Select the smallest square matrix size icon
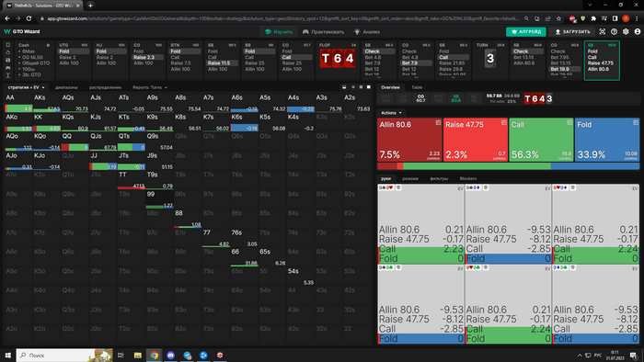 (x=352, y=87)
